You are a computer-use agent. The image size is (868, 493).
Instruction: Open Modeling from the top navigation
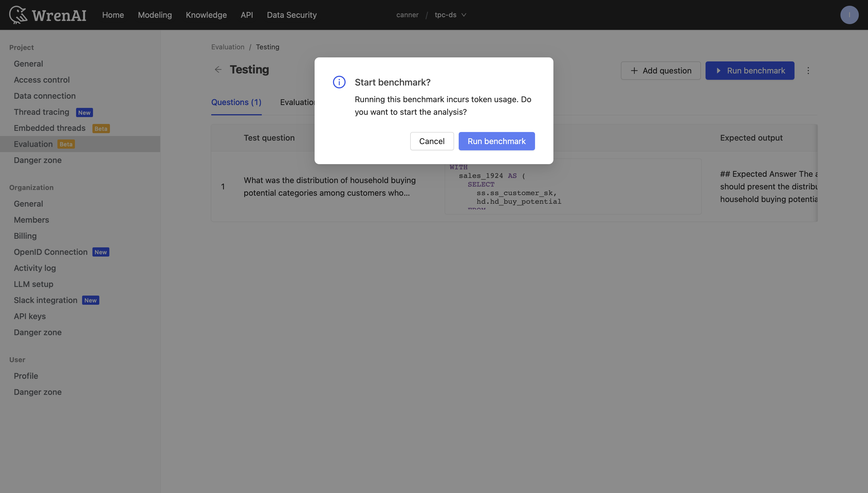[155, 15]
